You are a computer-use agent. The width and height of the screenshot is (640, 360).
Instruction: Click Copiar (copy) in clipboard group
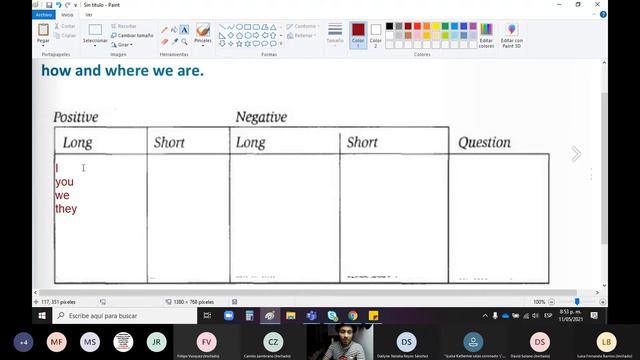[x=65, y=36]
